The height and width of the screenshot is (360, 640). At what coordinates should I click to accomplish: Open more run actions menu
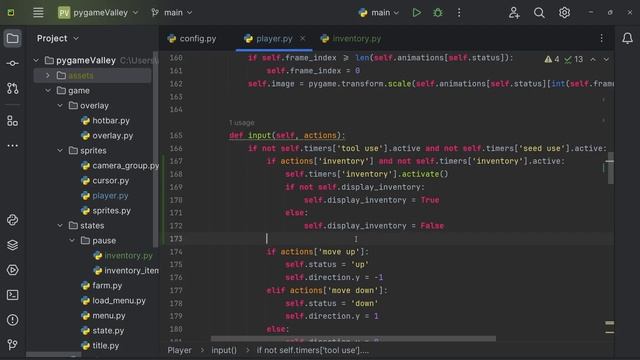tap(459, 13)
